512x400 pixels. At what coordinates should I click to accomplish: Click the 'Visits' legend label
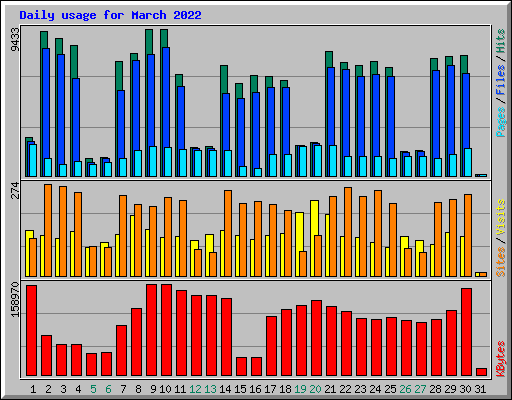coord(500,217)
